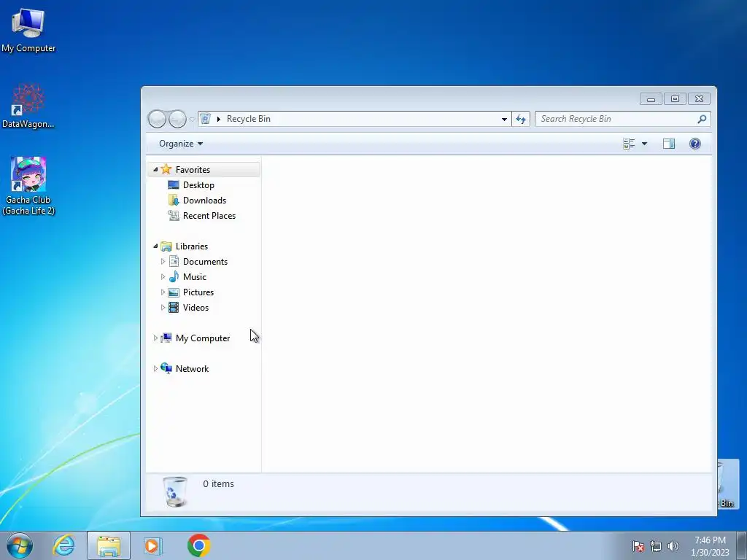
Task: Click the Show desktop button
Action: click(742, 545)
